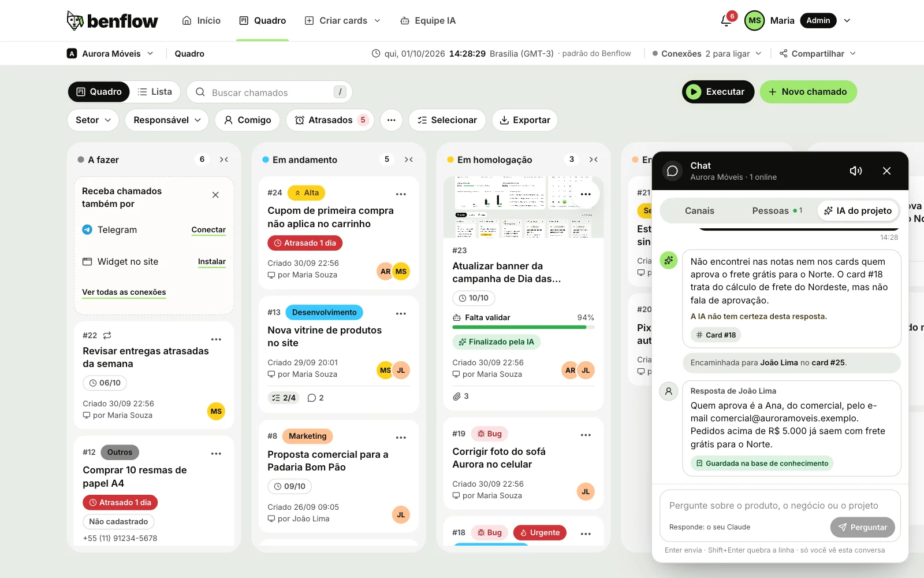Click Instalar link for Widget no site
Image resolution: width=924 pixels, height=578 pixels.
[x=212, y=262]
